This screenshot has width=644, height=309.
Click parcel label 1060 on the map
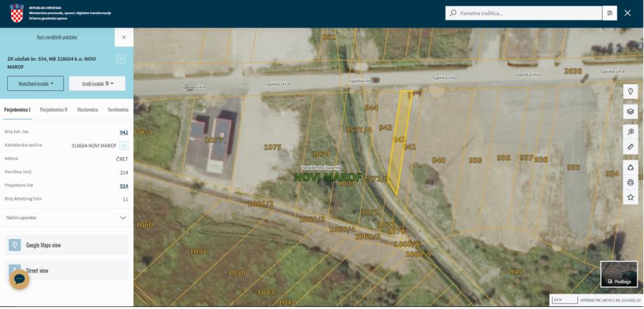pyautogui.click(x=144, y=225)
